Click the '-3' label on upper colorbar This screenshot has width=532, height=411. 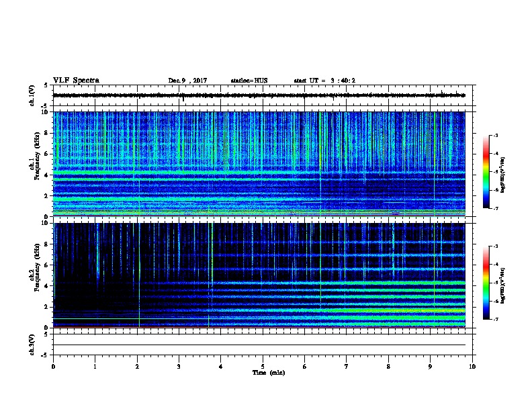point(495,135)
